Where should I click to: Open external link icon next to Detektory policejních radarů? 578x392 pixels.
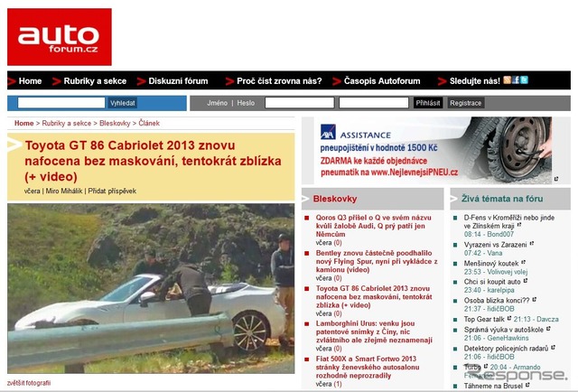[x=553, y=348]
